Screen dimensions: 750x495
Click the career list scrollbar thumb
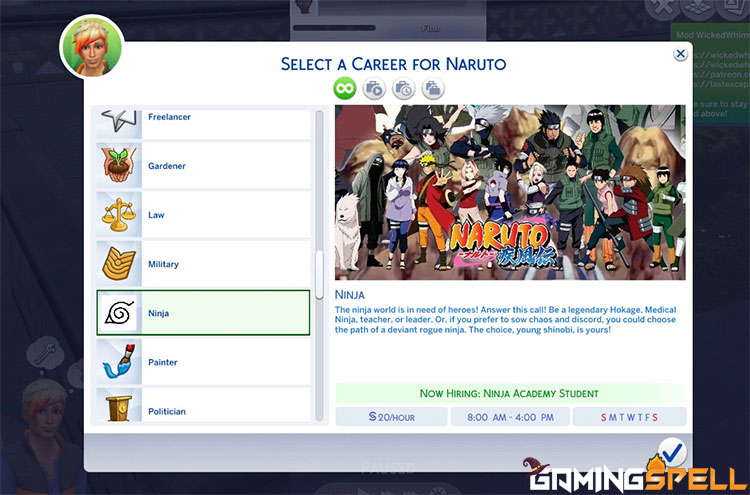(319, 275)
